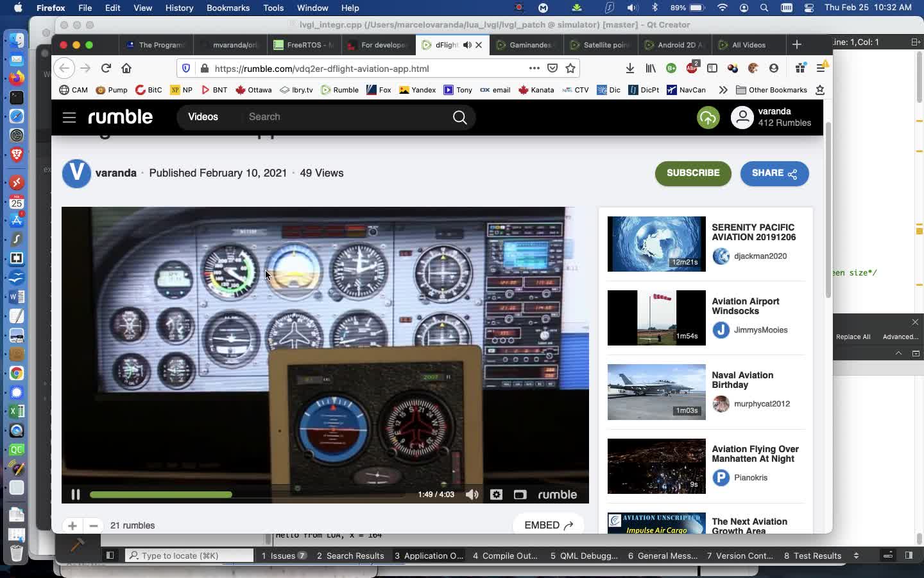Open the Tools menu
Screen dimensions: 924x578
coord(273,8)
